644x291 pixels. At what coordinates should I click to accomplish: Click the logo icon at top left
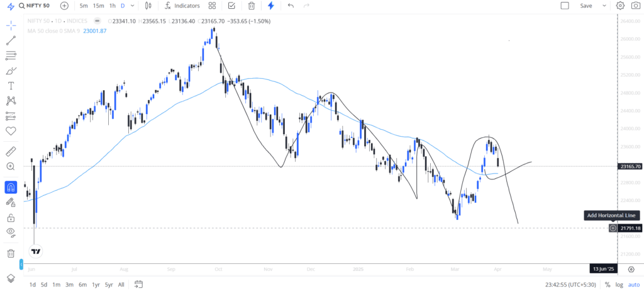(11, 6)
